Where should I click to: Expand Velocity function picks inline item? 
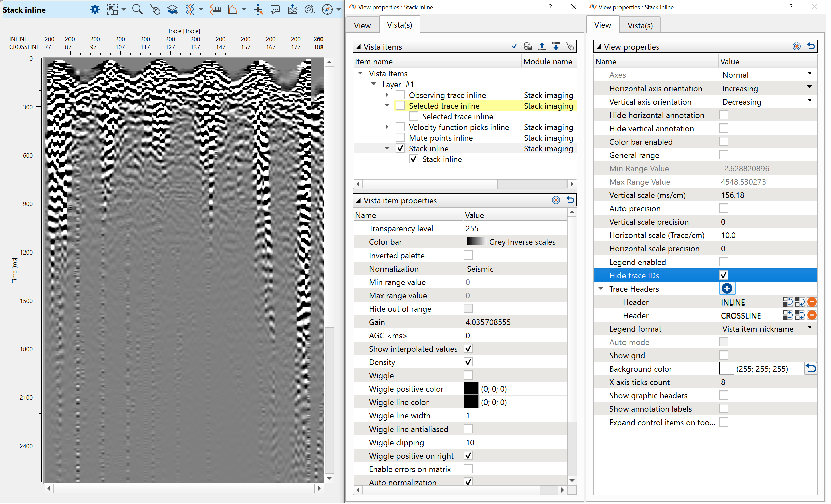click(x=387, y=127)
